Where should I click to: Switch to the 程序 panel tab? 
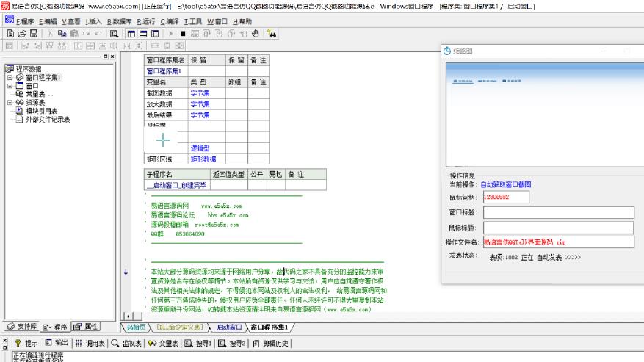tap(55, 327)
